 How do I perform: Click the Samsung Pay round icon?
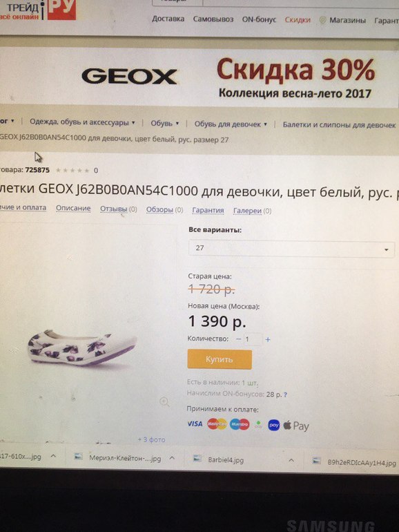(274, 425)
